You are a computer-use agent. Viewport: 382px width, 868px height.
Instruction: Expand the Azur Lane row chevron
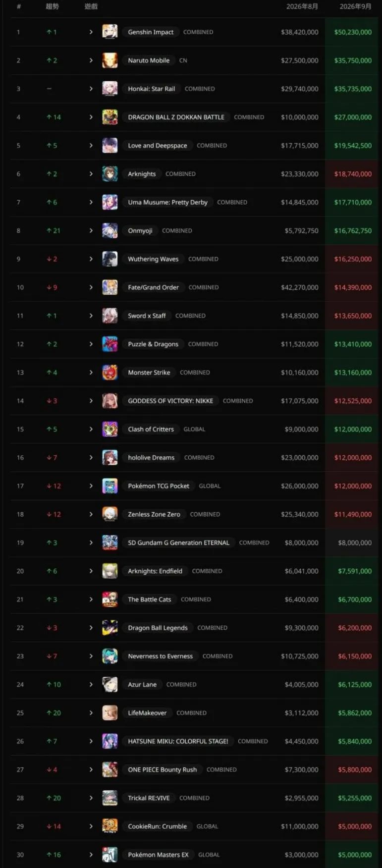coord(91,685)
